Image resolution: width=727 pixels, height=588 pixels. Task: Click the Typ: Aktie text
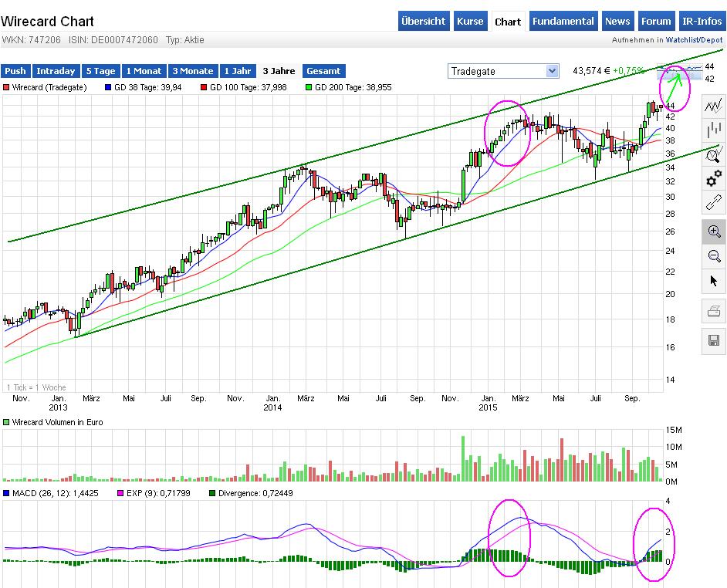185,40
